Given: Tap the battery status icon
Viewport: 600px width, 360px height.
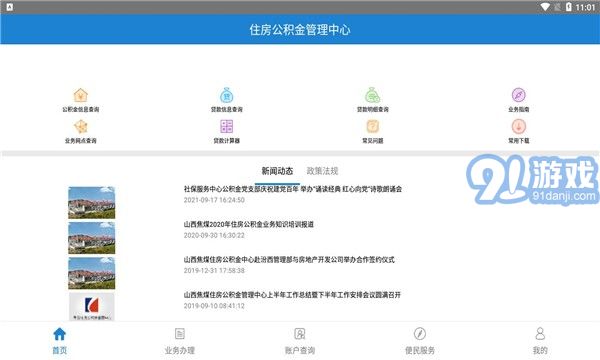Looking at the screenshot, I should point(569,7).
